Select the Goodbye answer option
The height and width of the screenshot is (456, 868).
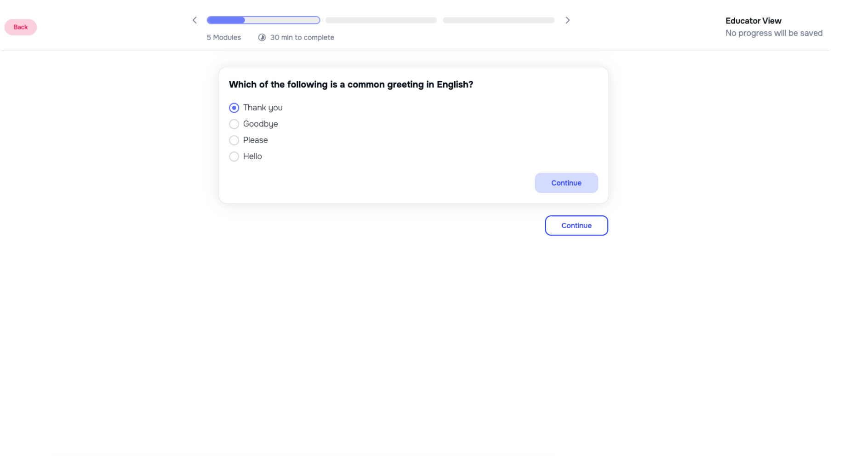[x=234, y=124]
